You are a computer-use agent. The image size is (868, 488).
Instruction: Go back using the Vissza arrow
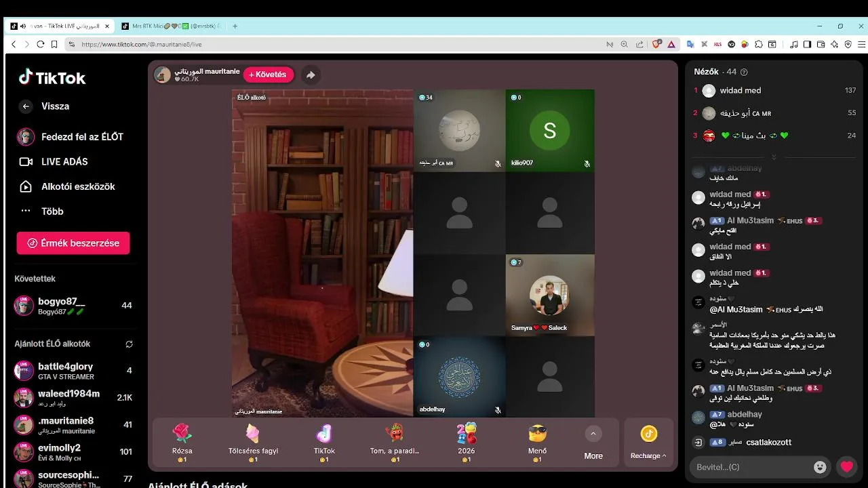[26, 106]
